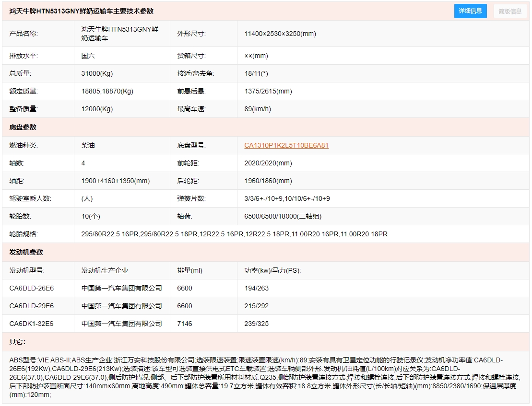Select the 前轮距 label
This screenshot has height=406, width=532.
(188, 163)
